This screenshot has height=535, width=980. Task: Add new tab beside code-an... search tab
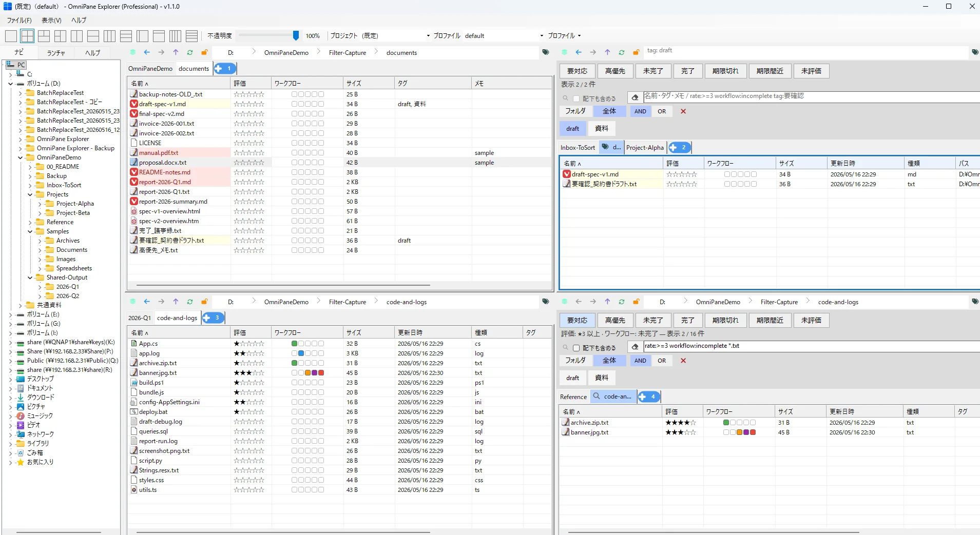pyautogui.click(x=649, y=397)
